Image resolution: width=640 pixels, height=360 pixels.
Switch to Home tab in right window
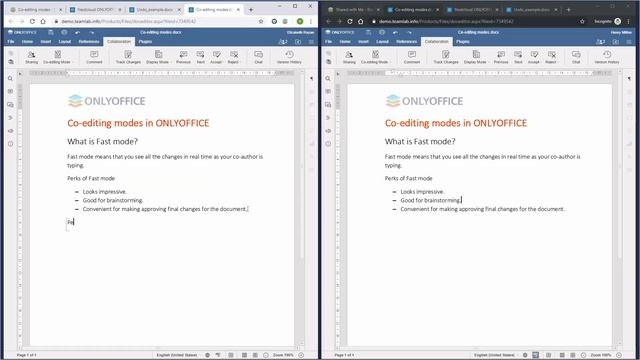click(x=345, y=42)
